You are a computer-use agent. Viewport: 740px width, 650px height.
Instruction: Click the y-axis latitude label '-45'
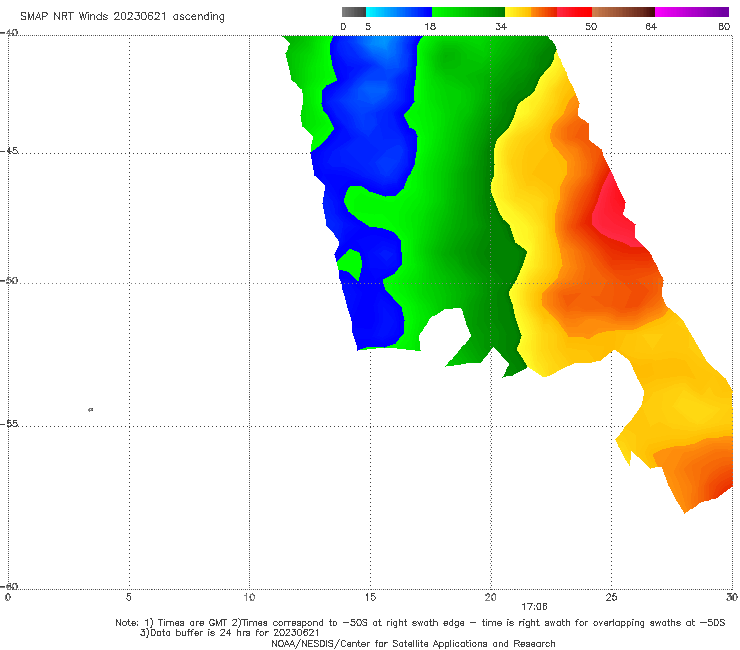[x=9, y=151]
